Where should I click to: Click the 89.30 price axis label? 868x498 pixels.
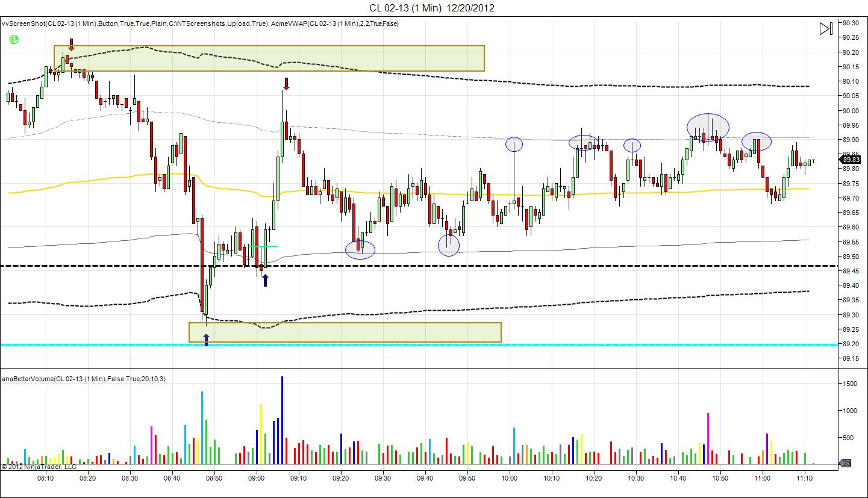[850, 315]
